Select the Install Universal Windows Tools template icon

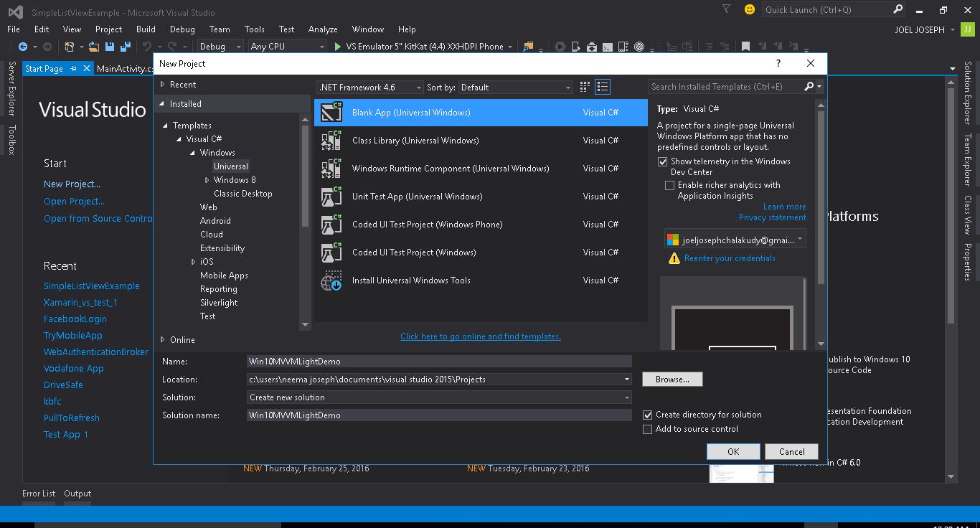pos(331,280)
